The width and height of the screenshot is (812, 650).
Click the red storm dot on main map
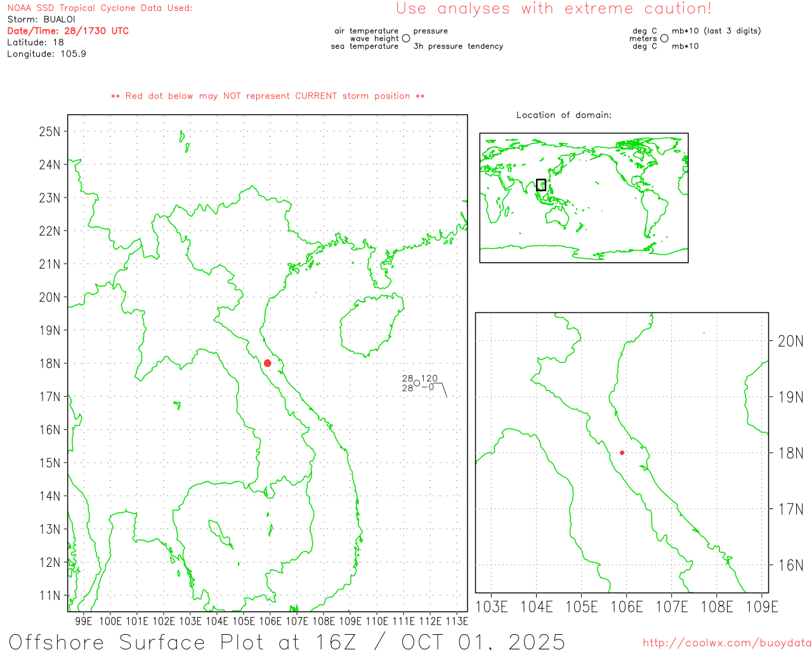[x=267, y=363]
